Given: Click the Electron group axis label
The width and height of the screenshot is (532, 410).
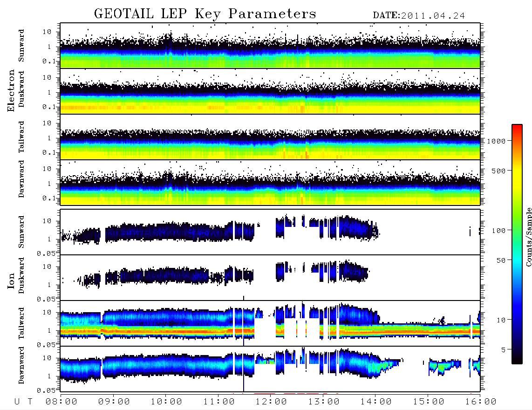Looking at the screenshot, I should 11,91.
